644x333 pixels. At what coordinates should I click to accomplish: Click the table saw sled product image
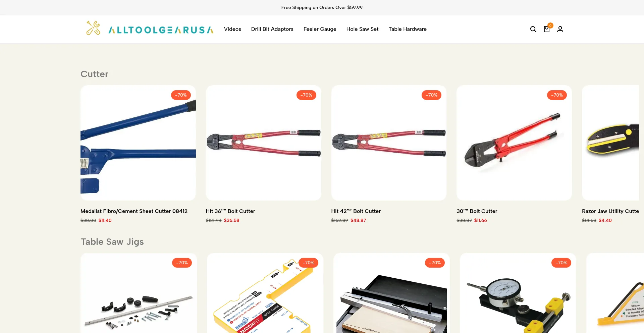click(x=391, y=293)
